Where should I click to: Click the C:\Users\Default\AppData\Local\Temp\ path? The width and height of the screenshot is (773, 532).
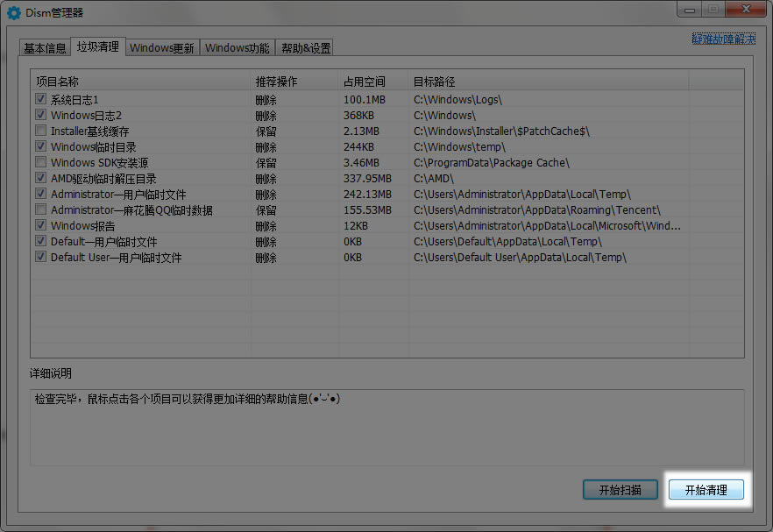pos(507,242)
